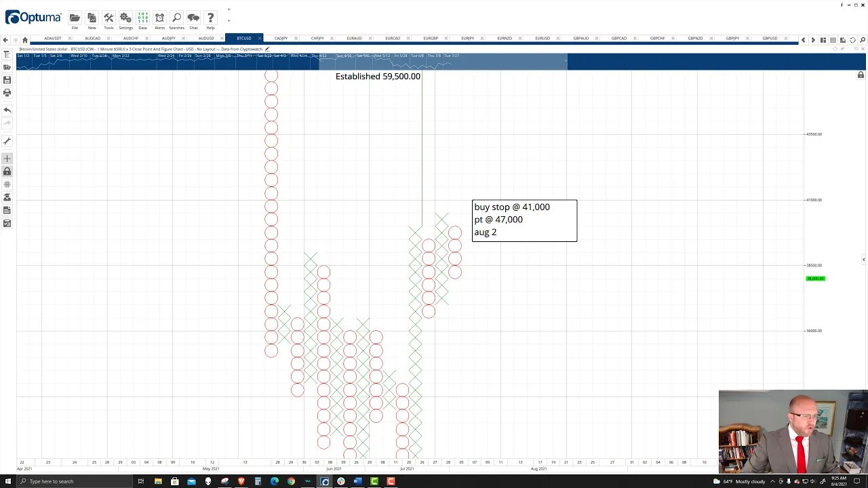Open the Tools icon
Screen dimensions: 868x488
pos(108,20)
